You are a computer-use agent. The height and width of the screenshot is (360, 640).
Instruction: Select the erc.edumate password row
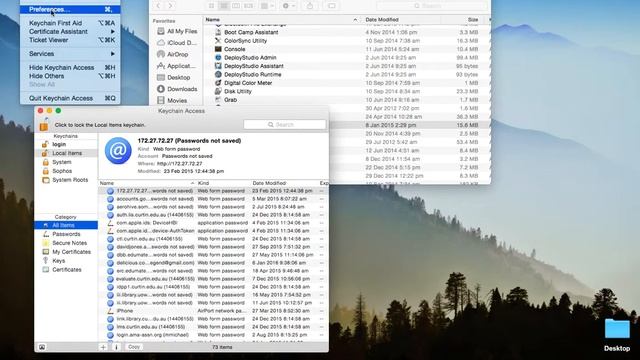tap(213, 271)
